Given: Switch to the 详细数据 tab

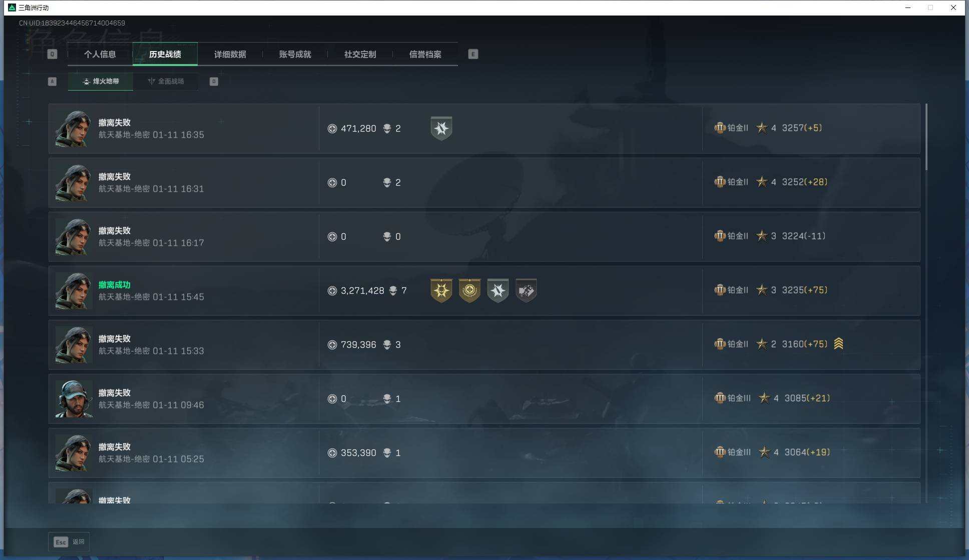Looking at the screenshot, I should 230,54.
